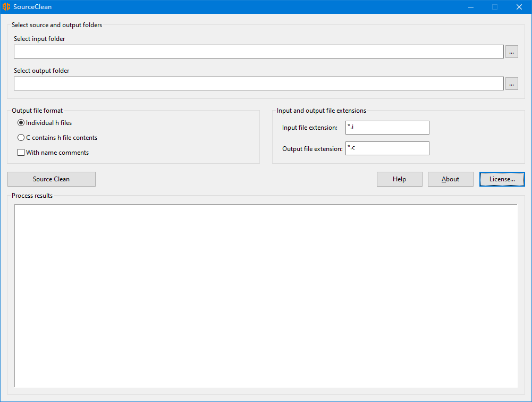Open the Help dialog

399,179
